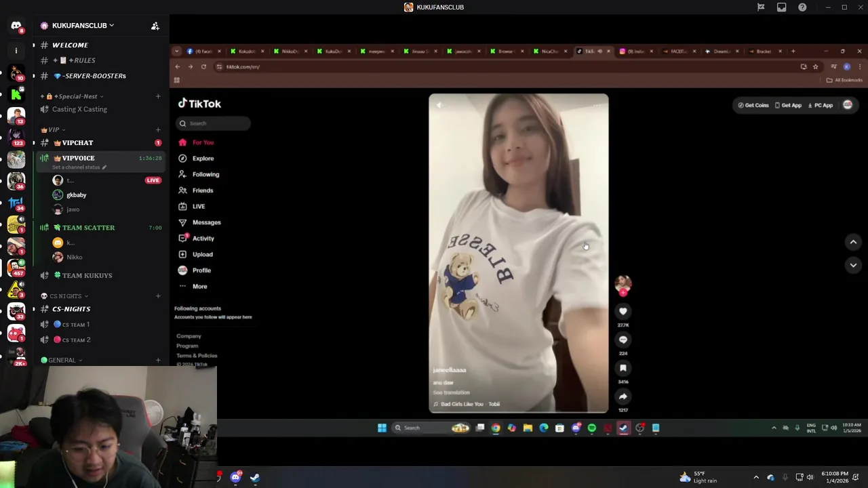This screenshot has height=488, width=868.
Task: Share the TikTok video with arrow icon
Action: 623,396
